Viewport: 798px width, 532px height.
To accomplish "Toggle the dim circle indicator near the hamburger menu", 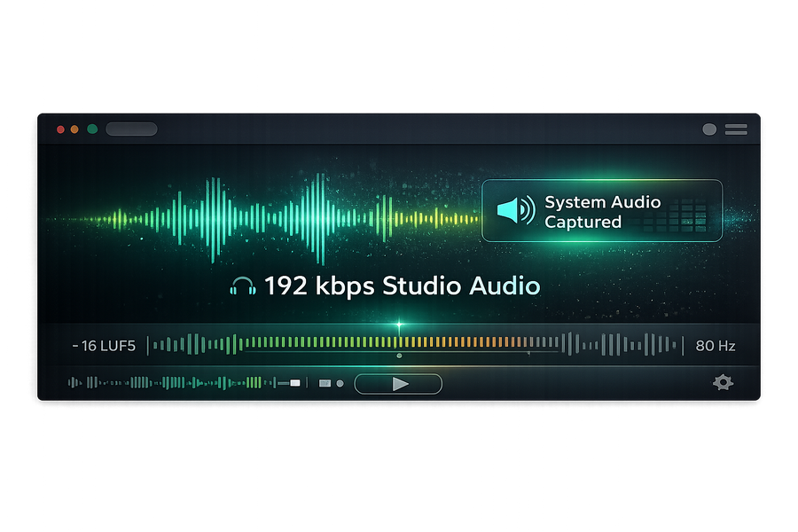I will pos(708,129).
